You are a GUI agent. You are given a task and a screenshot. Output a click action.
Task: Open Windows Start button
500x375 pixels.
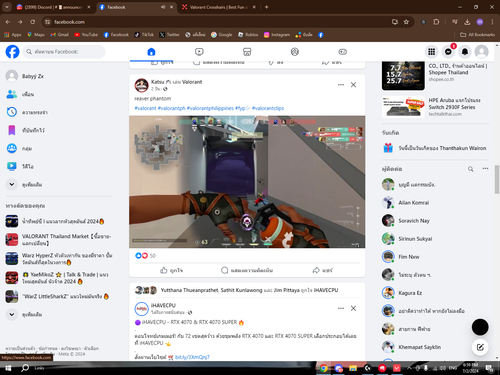pyautogui.click(x=8, y=368)
